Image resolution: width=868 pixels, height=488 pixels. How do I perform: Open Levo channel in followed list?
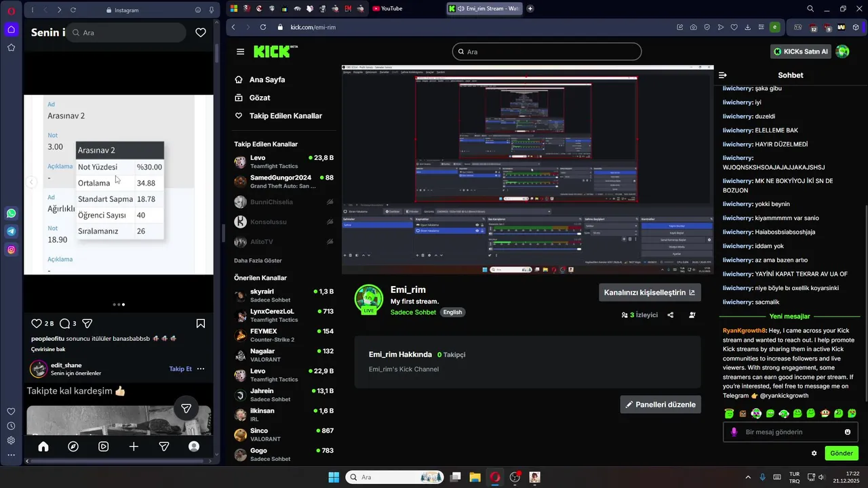(283, 162)
